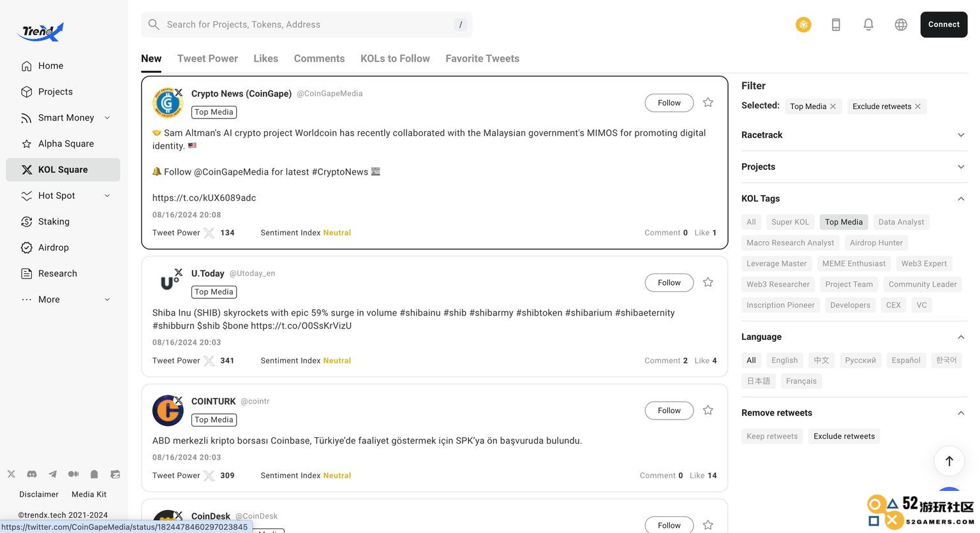Star the COINTURK tweet
980x533 pixels.
click(708, 410)
